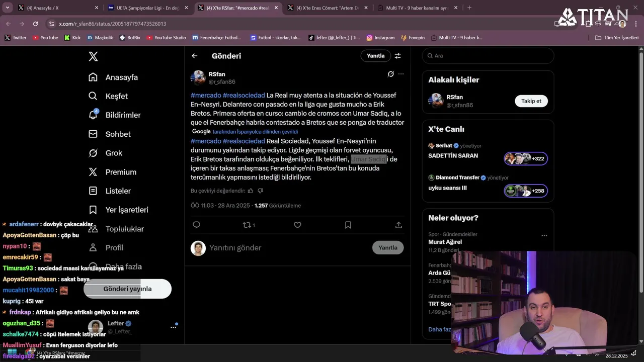Close the RSfan post tab

point(276,8)
